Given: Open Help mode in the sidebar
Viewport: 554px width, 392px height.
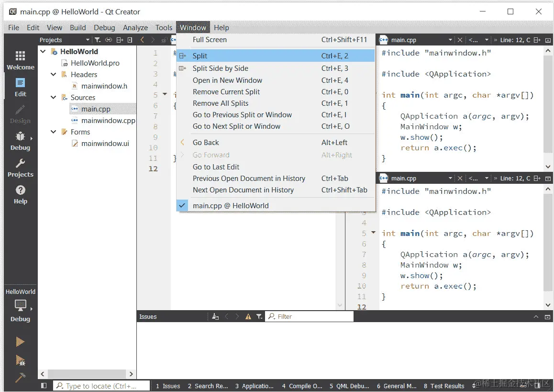Looking at the screenshot, I should [20, 195].
